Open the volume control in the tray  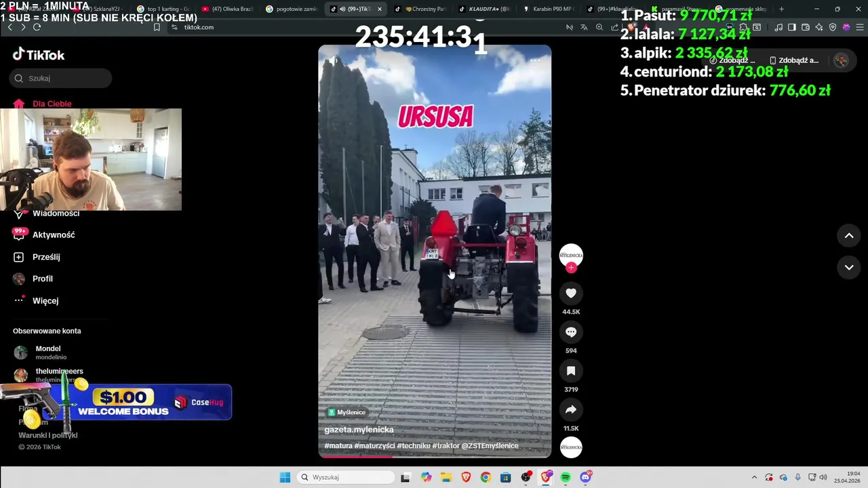pyautogui.click(x=823, y=477)
